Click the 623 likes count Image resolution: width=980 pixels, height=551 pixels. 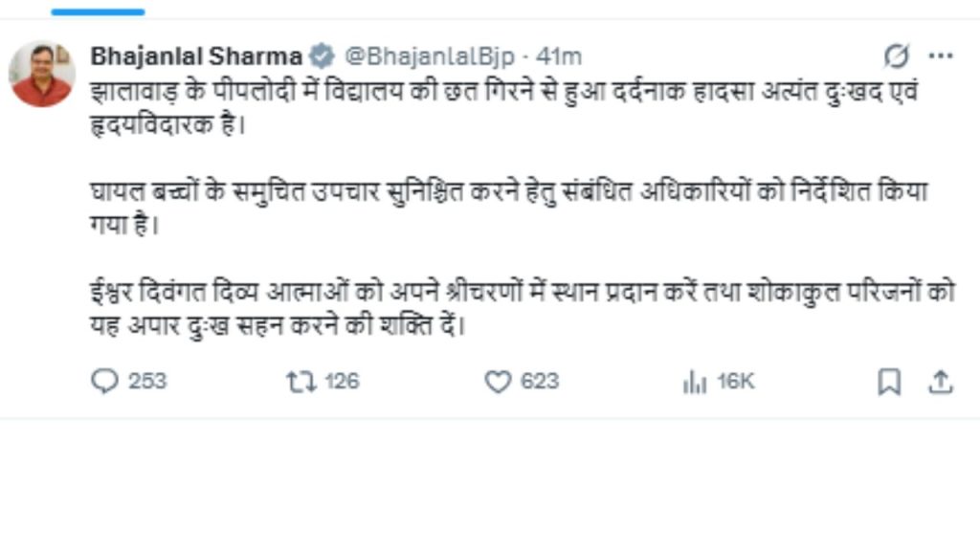coord(540,382)
